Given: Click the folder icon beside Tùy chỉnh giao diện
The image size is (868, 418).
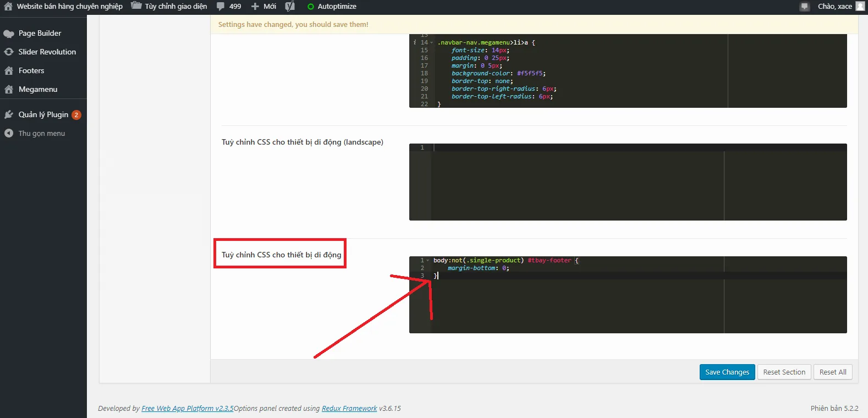Looking at the screenshot, I should pyautogui.click(x=136, y=6).
